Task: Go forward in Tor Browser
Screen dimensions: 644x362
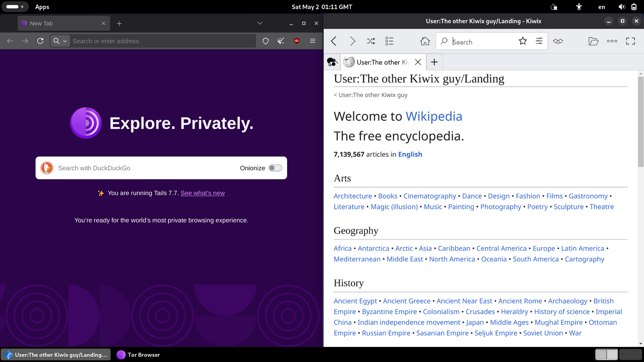Action: click(x=25, y=41)
